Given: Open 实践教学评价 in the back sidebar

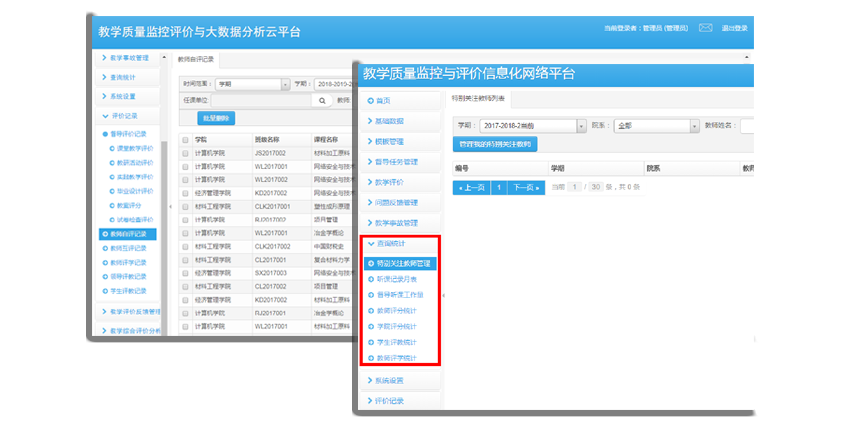Looking at the screenshot, I should 132,177.
